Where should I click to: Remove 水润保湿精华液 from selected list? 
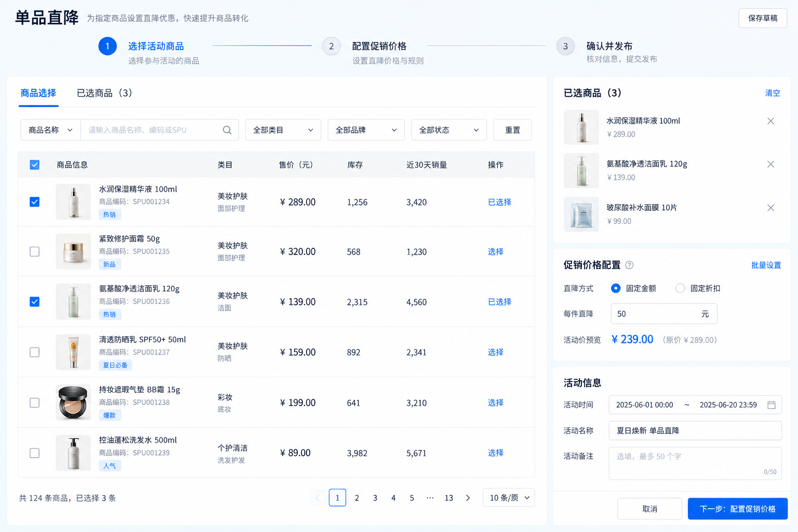pos(770,121)
